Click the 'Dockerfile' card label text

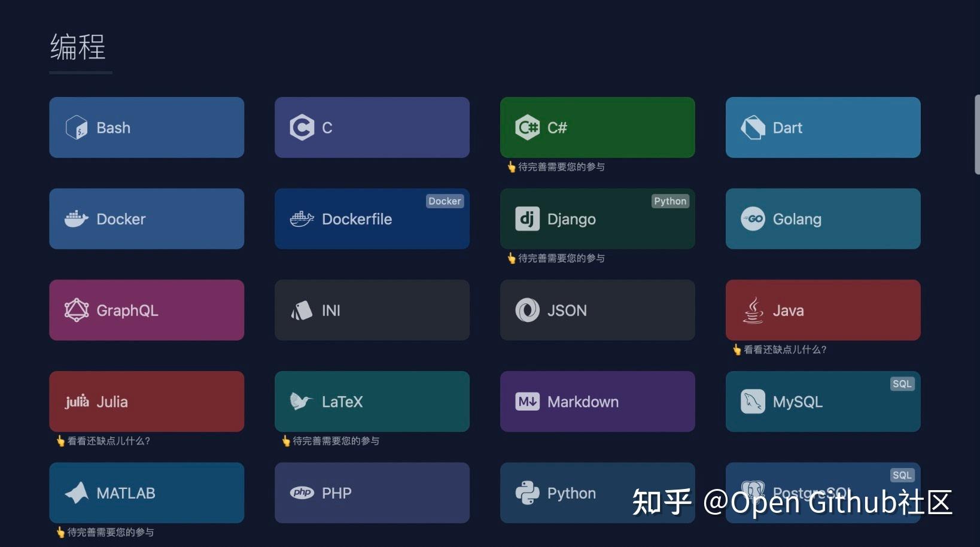pyautogui.click(x=357, y=219)
